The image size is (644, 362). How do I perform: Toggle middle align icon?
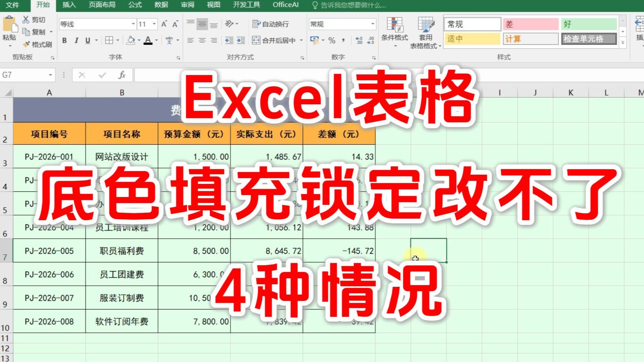pos(202,24)
